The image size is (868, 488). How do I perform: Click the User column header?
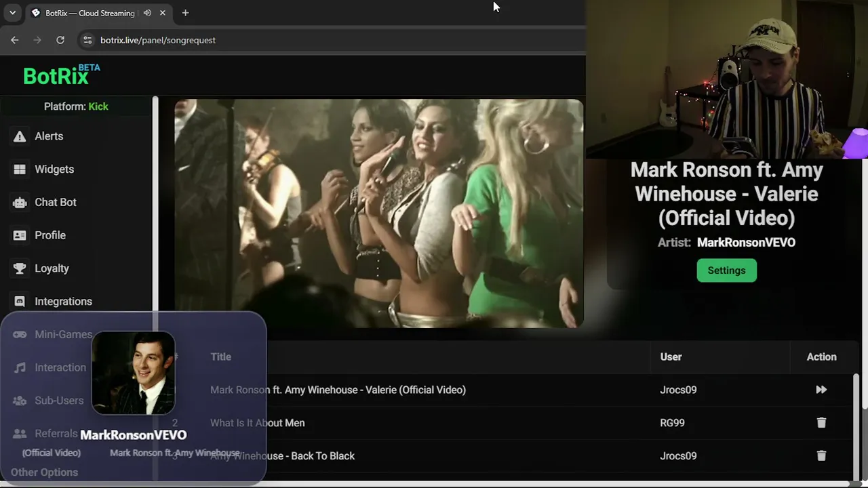pos(671,357)
